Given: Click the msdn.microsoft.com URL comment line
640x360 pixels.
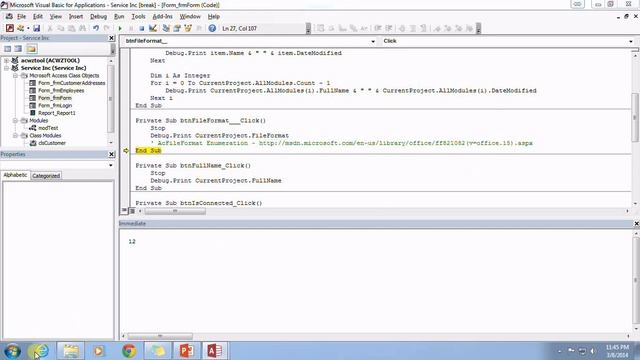Looking at the screenshot, I should (341, 143).
